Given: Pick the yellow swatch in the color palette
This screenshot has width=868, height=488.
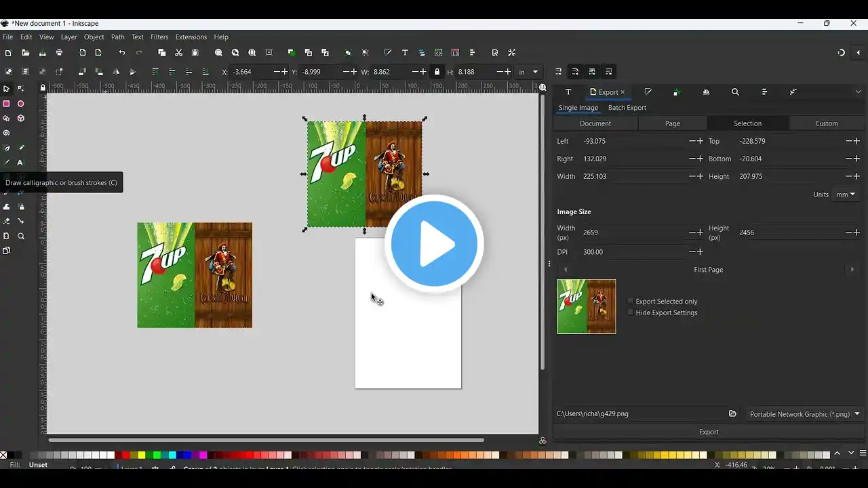Looking at the screenshot, I should coord(140,455).
